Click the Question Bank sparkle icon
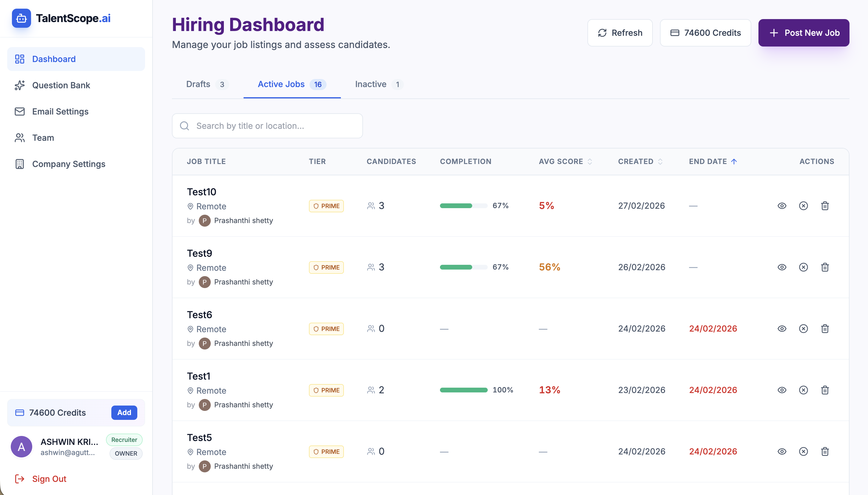This screenshot has width=868, height=495. click(19, 85)
